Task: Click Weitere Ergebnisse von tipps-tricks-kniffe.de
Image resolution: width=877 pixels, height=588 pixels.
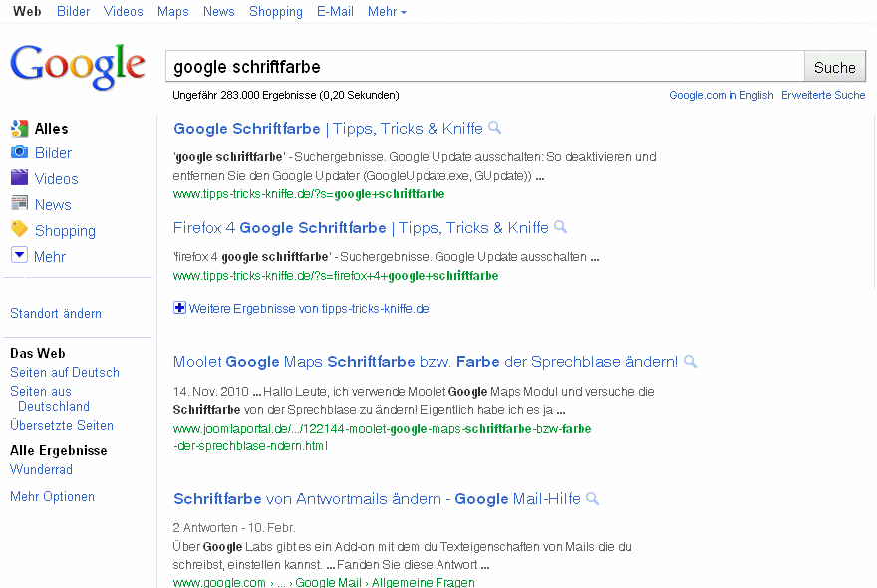Action: coord(309,308)
